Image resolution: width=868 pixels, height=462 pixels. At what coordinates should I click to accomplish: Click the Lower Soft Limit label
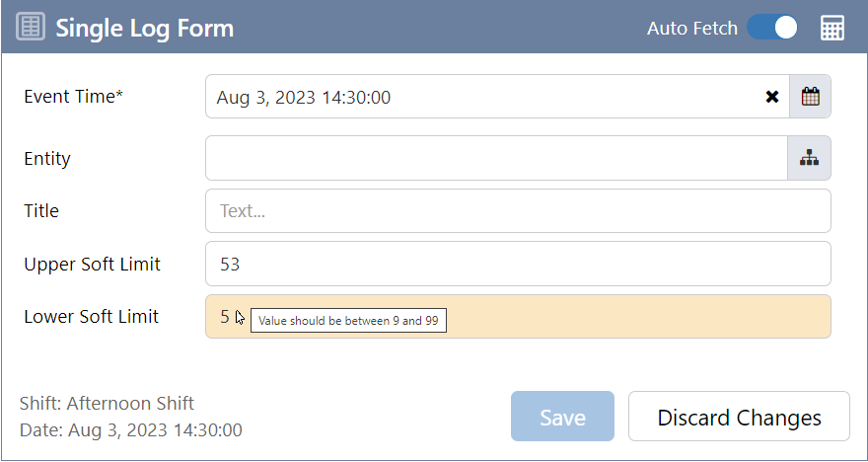click(x=91, y=317)
